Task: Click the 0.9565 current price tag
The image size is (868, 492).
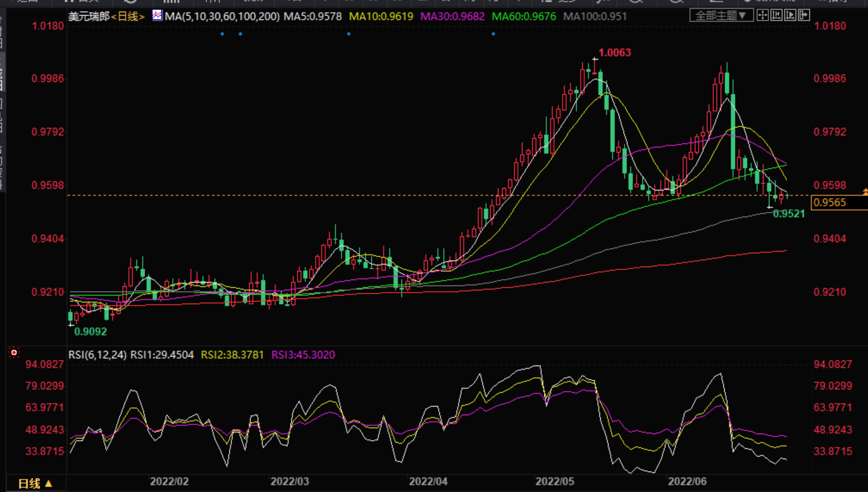Action: (x=830, y=202)
